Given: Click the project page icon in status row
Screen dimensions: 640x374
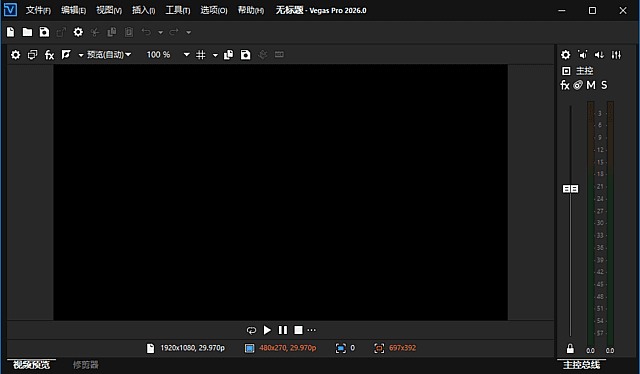Looking at the screenshot, I should [x=151, y=348].
